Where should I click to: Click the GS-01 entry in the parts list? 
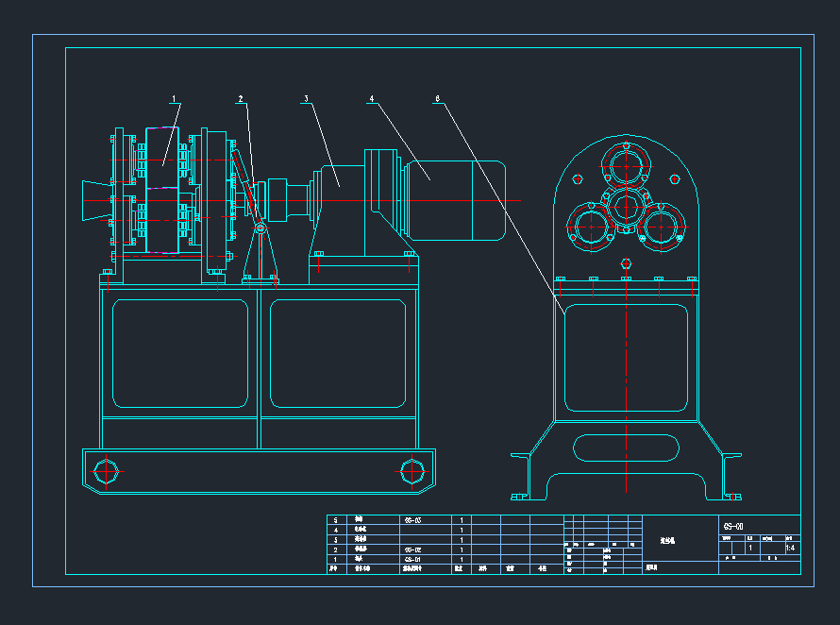pos(412,559)
